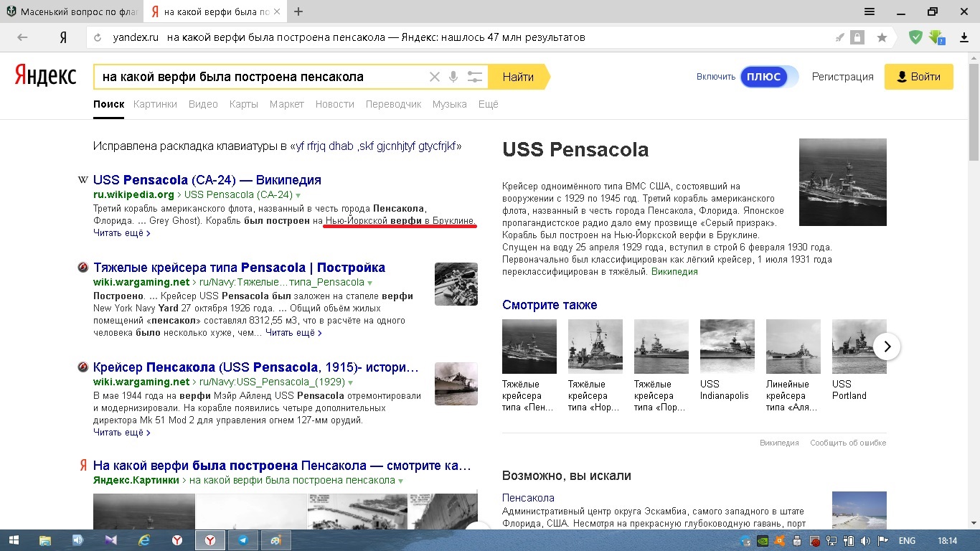
Task: Start voice search with the microphone
Action: pos(453,77)
